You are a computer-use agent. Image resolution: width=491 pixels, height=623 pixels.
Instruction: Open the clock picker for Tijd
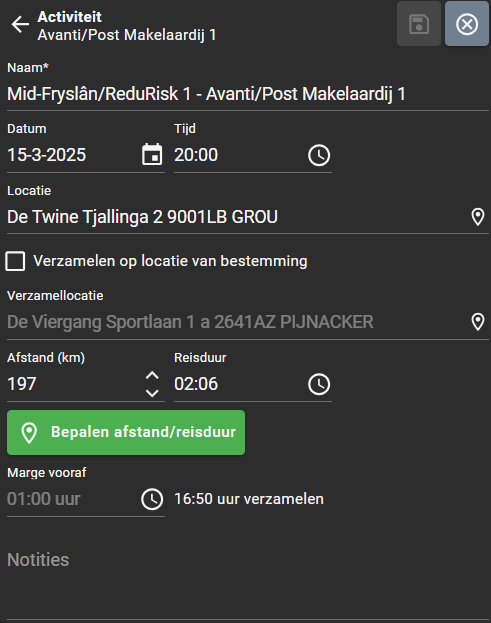tap(319, 155)
